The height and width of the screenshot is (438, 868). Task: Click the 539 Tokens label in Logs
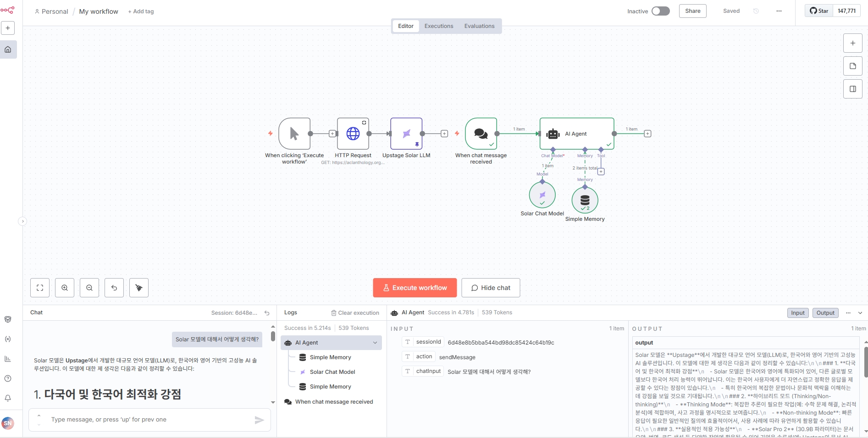354,328
